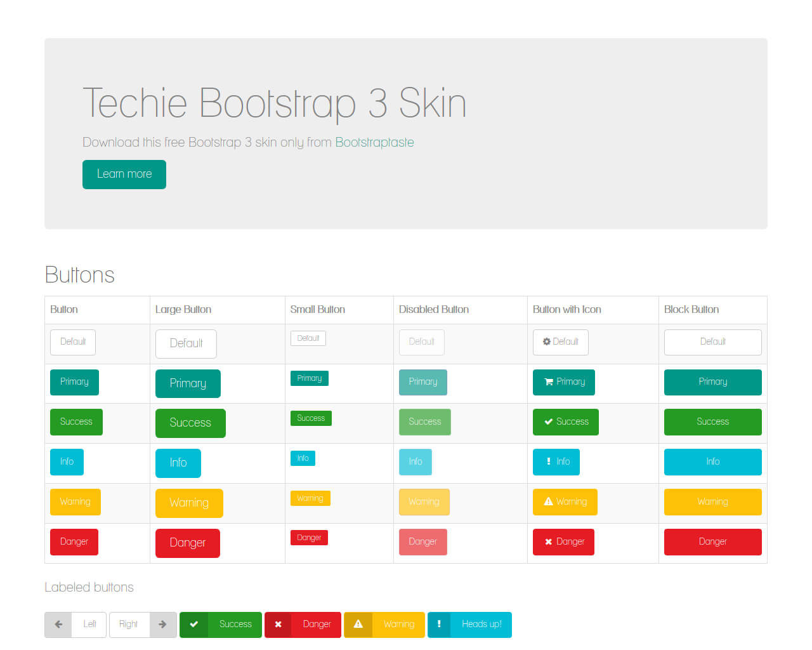
Task: Click the small Warning button
Action: coord(310,498)
